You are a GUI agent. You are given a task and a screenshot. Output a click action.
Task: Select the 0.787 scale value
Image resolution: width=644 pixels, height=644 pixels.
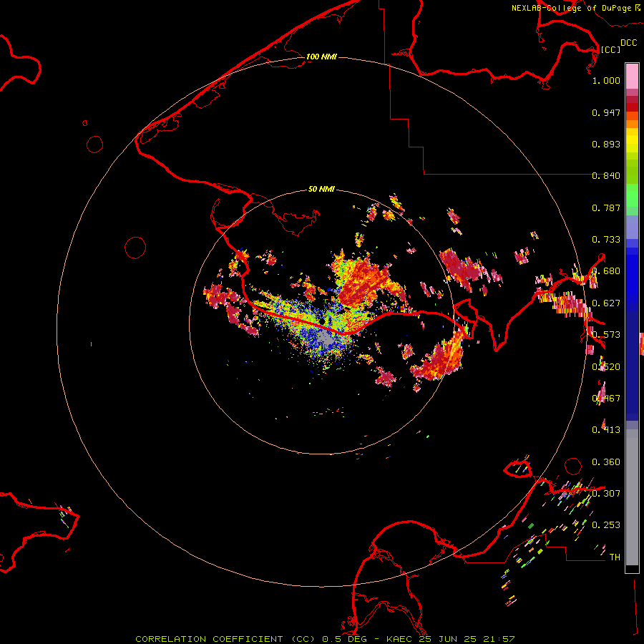(x=606, y=208)
